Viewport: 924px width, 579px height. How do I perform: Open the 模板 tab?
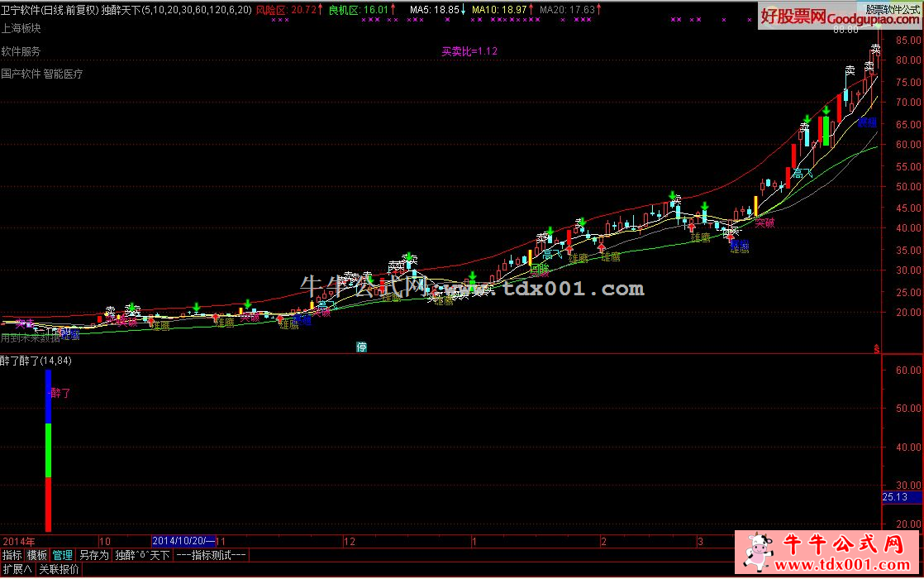37,555
